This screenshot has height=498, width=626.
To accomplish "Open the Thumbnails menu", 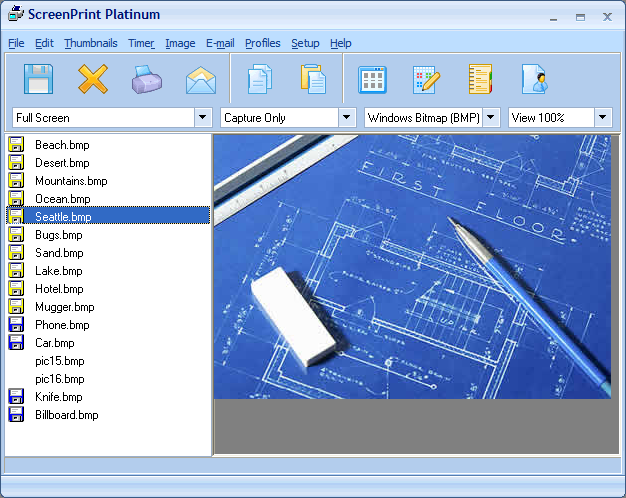I will click(x=91, y=43).
